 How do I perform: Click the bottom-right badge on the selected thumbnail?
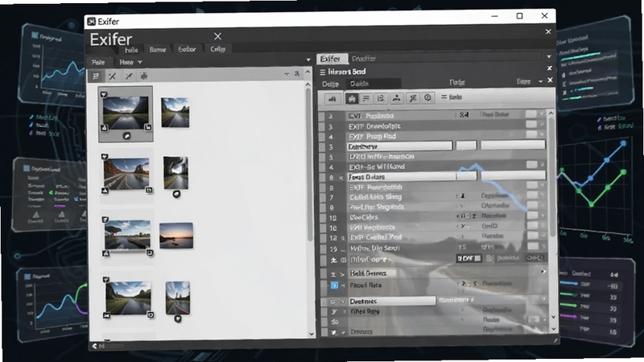point(148,128)
